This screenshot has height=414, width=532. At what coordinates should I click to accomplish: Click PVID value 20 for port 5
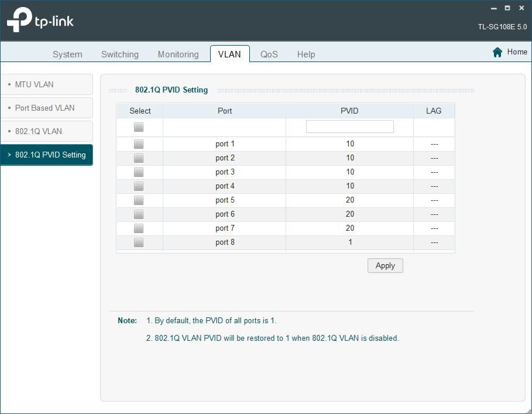[x=350, y=200]
